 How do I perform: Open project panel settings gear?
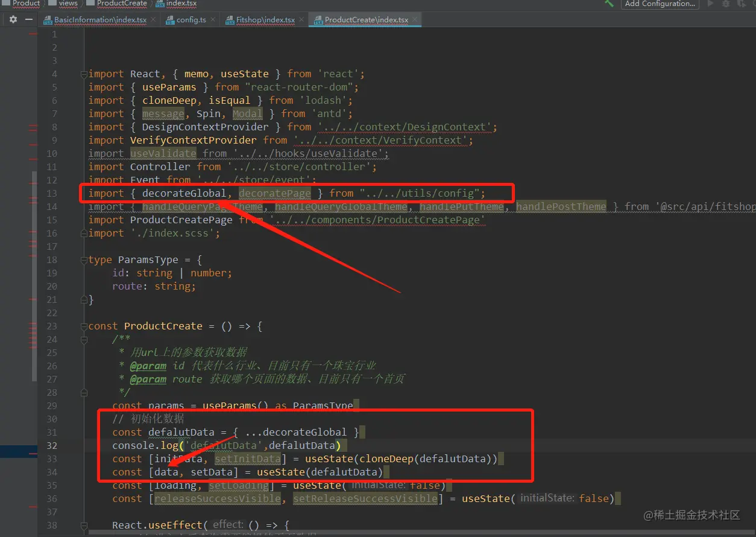point(13,19)
